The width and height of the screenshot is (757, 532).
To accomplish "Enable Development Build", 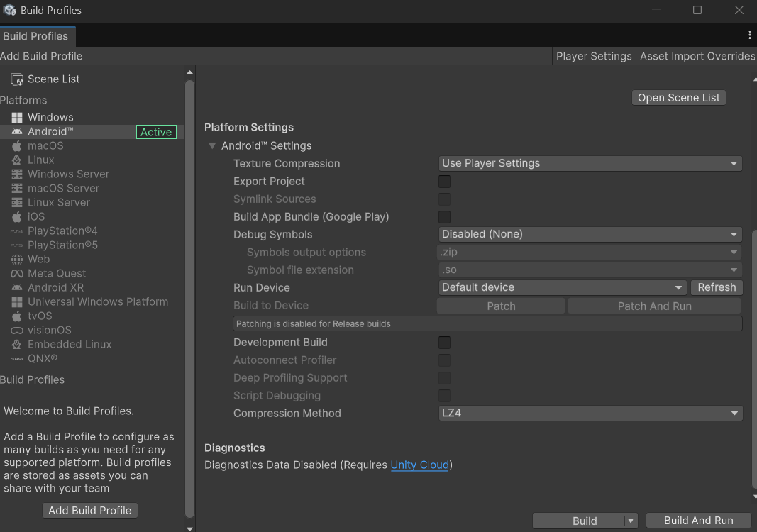I will [x=444, y=343].
